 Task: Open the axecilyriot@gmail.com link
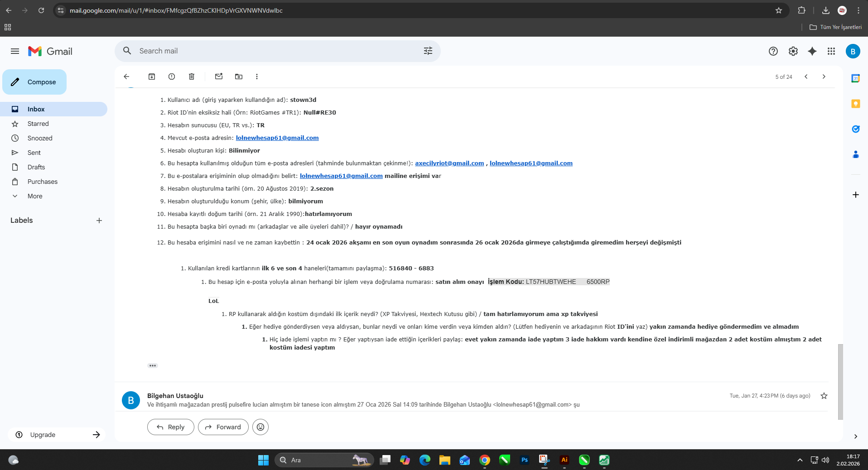(449, 163)
